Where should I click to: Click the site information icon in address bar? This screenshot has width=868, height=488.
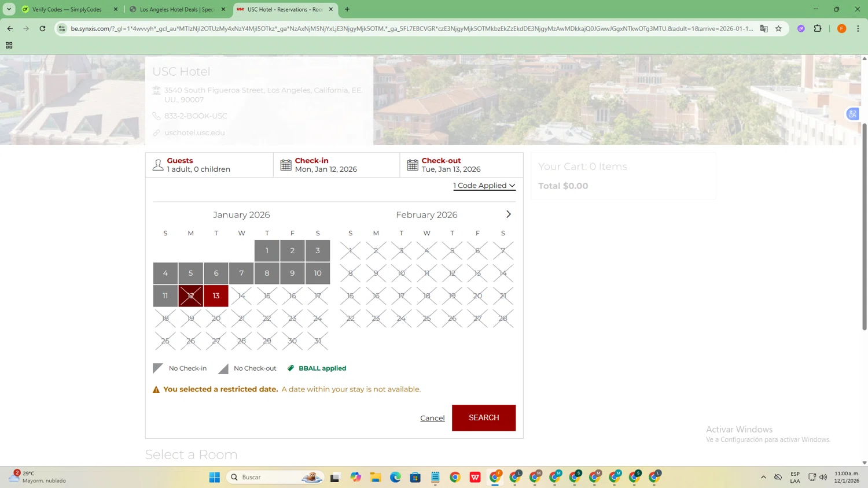click(x=62, y=28)
